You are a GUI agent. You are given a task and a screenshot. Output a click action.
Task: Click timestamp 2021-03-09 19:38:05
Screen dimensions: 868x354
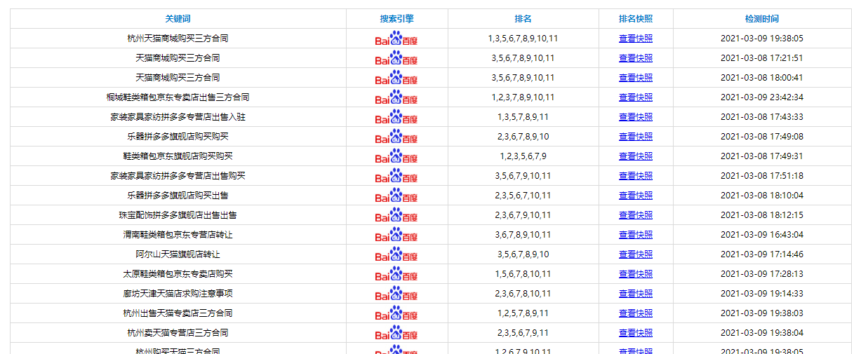coord(762,39)
